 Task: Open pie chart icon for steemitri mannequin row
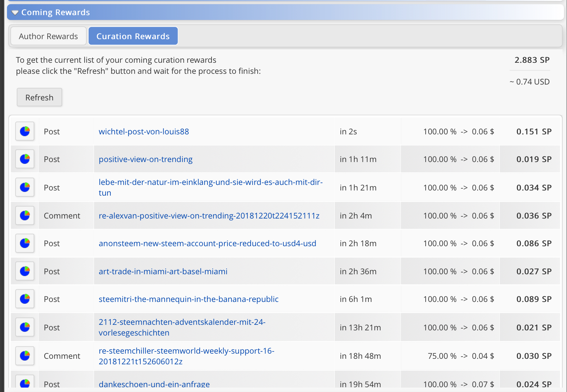pos(25,299)
